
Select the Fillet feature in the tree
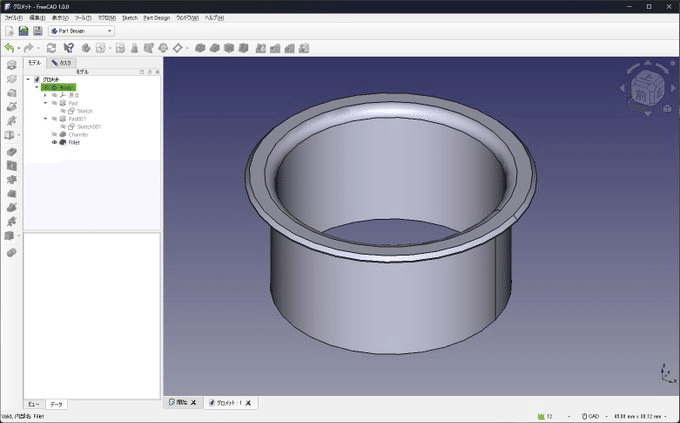coord(74,142)
